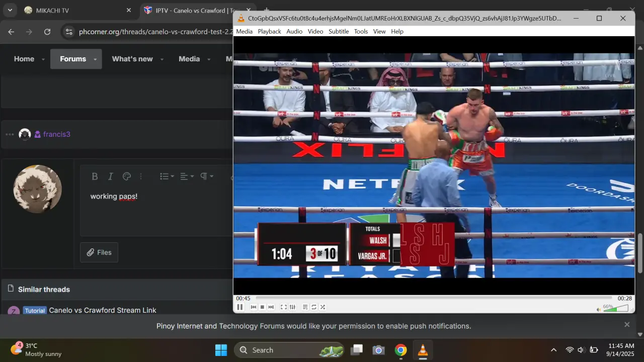644x362 pixels.
Task: Expand the text alignment dropdown
Action: point(187,176)
